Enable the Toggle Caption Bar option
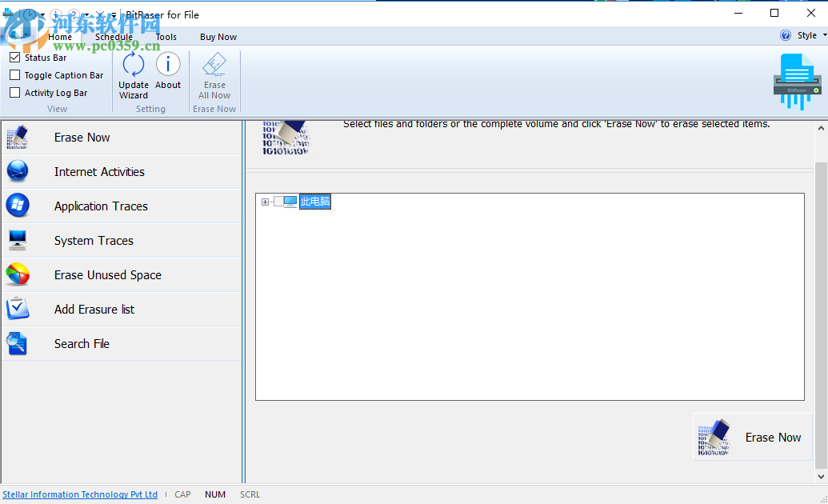 tap(14, 74)
